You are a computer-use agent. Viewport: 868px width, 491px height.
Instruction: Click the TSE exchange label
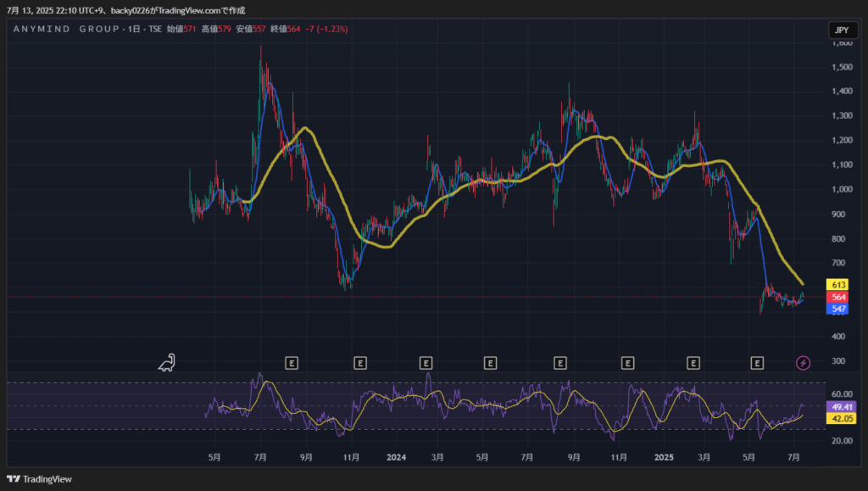tap(155, 29)
